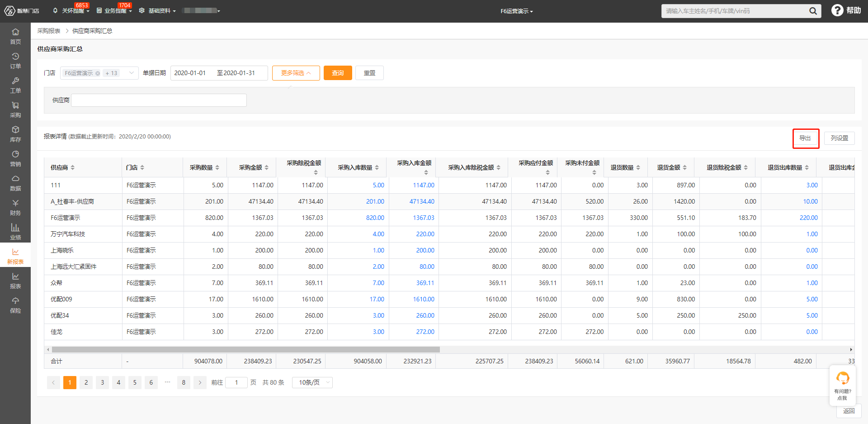Open 报表 reports sidebar icon
Image resolution: width=868 pixels, height=424 pixels.
(x=15, y=280)
